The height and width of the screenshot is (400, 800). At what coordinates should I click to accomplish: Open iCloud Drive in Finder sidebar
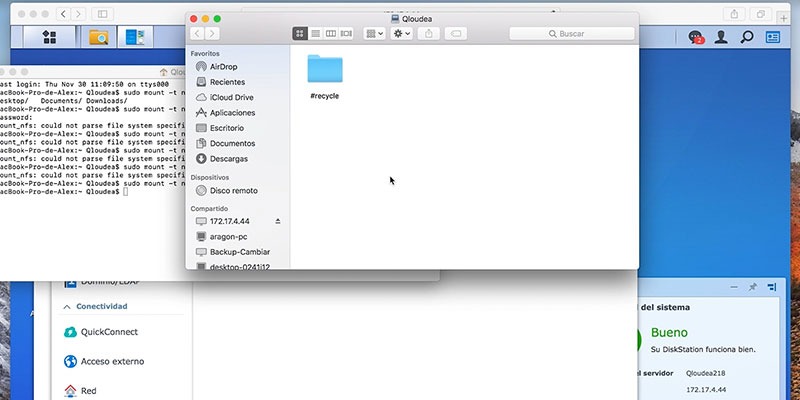click(231, 97)
